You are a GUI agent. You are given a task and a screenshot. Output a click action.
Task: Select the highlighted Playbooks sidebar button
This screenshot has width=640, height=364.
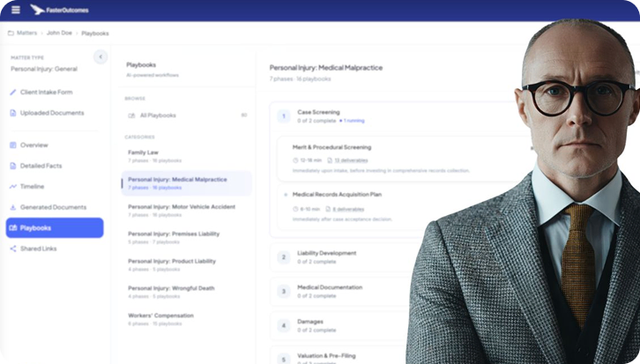(55, 227)
